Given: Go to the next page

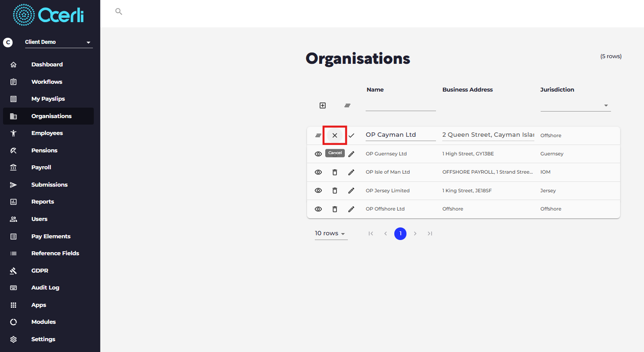Looking at the screenshot, I should click(x=415, y=234).
